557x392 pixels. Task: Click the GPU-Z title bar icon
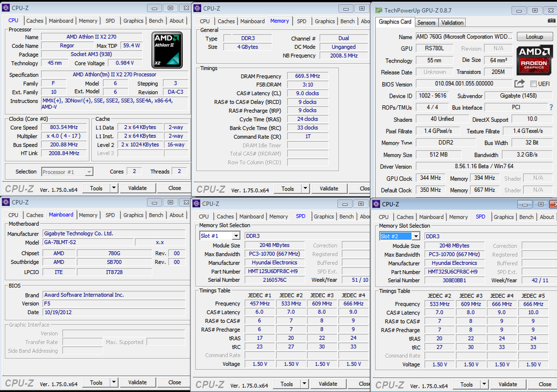point(379,10)
